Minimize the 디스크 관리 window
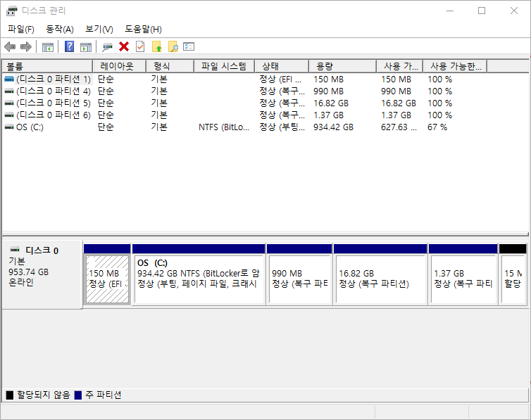The width and height of the screenshot is (531, 420). coord(450,11)
